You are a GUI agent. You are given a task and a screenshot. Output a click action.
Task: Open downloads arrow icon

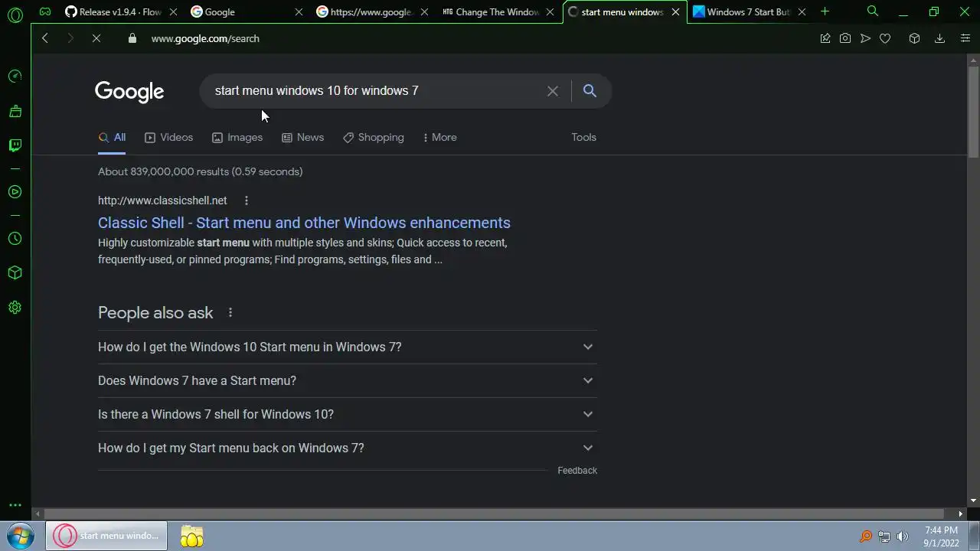point(939,38)
